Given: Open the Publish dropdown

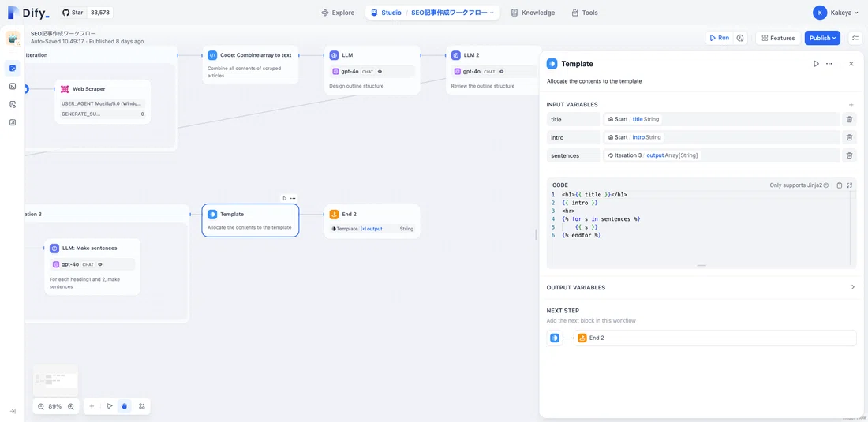Looking at the screenshot, I should pyautogui.click(x=822, y=38).
